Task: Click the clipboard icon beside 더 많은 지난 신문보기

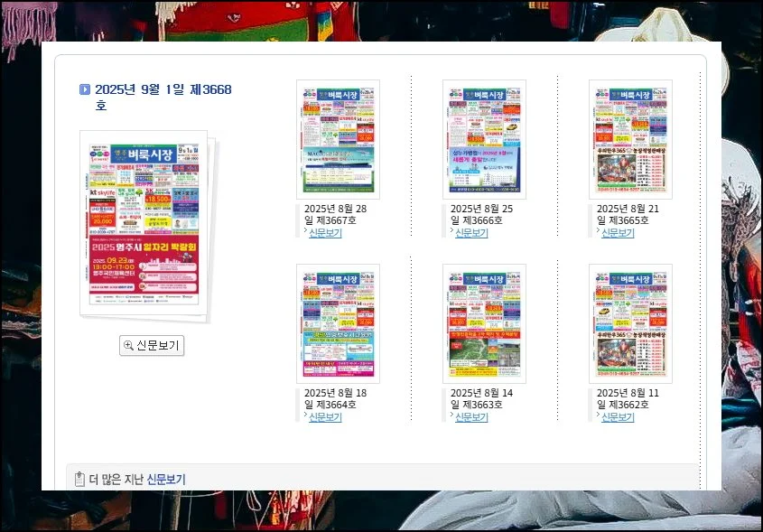Action: pos(79,479)
